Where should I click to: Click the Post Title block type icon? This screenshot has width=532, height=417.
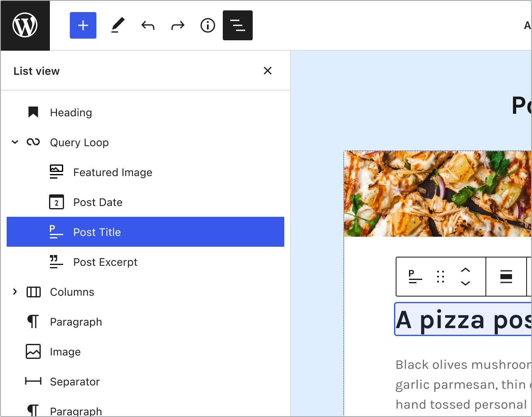pyautogui.click(x=415, y=277)
